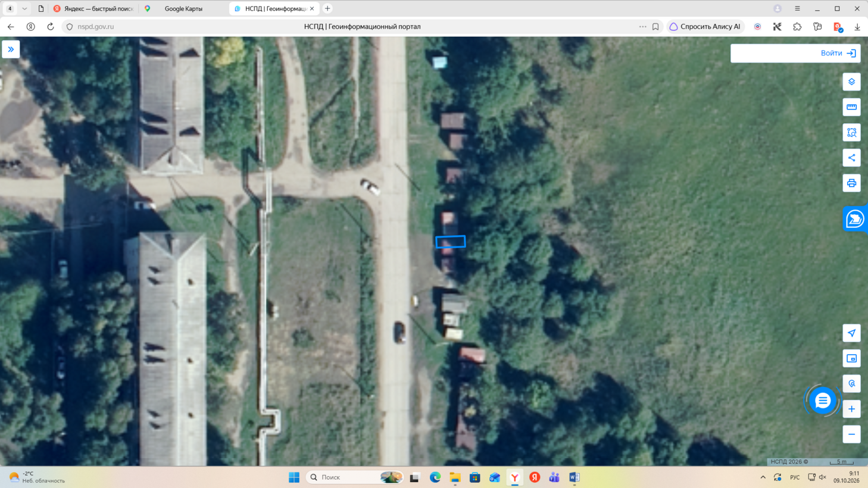Open the round chat support bubble
The image size is (868, 488).
tap(823, 401)
